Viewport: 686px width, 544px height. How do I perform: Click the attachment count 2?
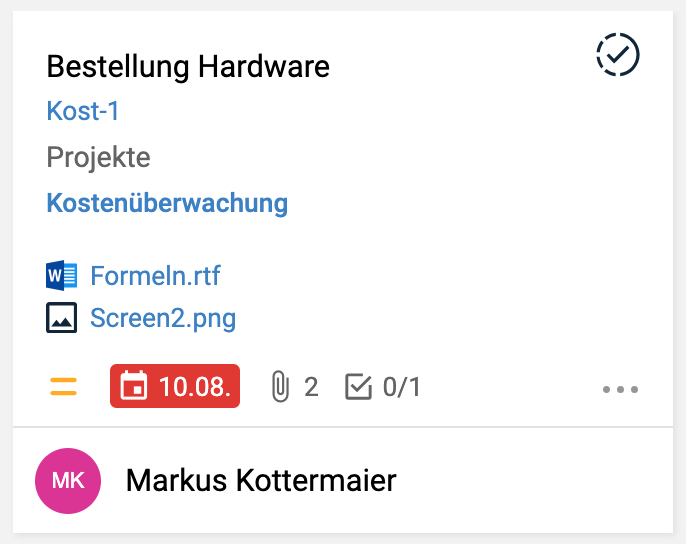tap(311, 387)
